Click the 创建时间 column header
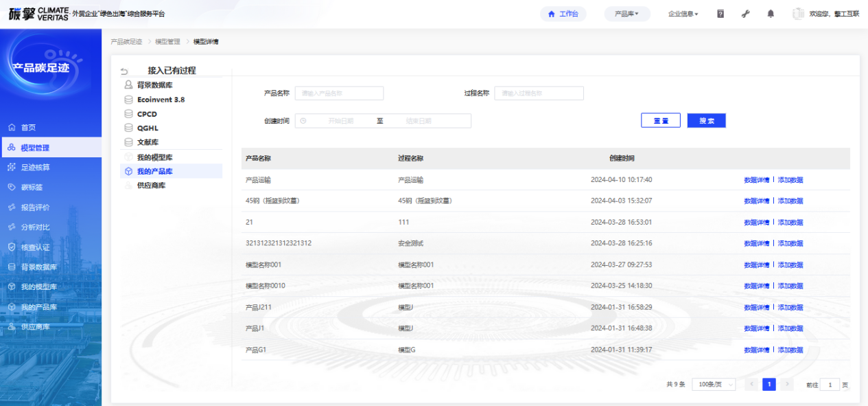Image resolution: width=868 pixels, height=406 pixels. tap(622, 159)
